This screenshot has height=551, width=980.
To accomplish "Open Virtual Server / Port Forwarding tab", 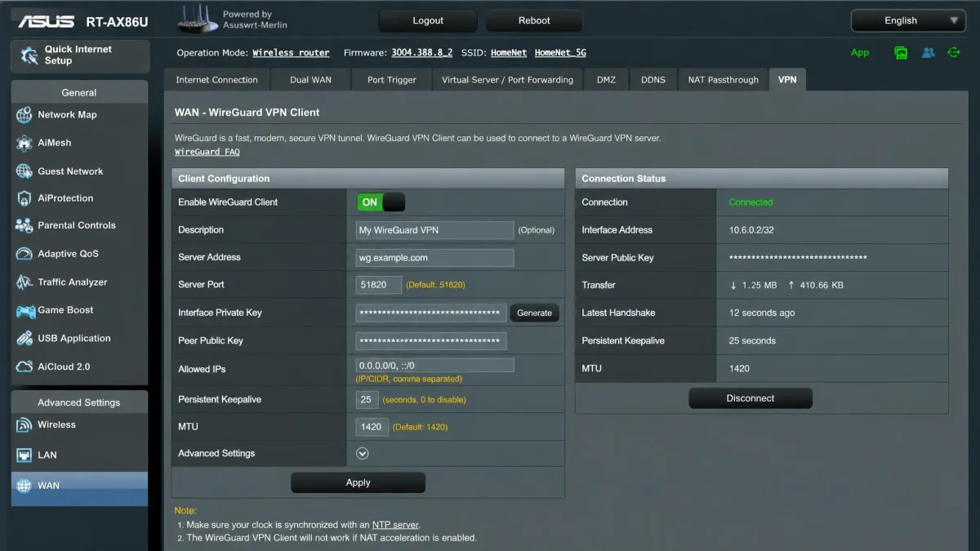I will click(507, 80).
